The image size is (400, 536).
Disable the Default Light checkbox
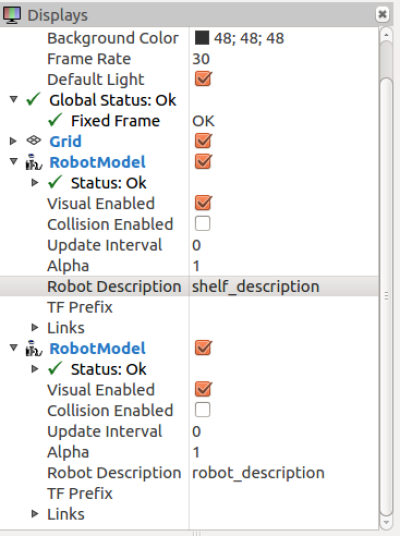tap(203, 79)
